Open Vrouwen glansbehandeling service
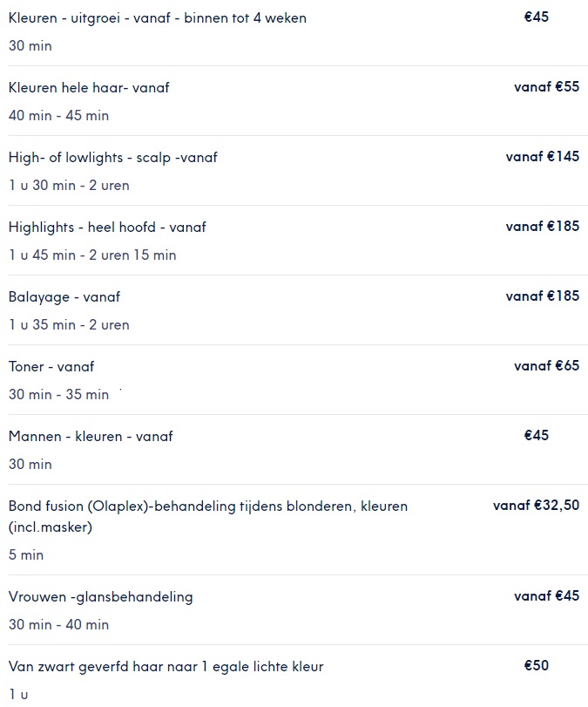588x707 pixels. click(x=297, y=610)
